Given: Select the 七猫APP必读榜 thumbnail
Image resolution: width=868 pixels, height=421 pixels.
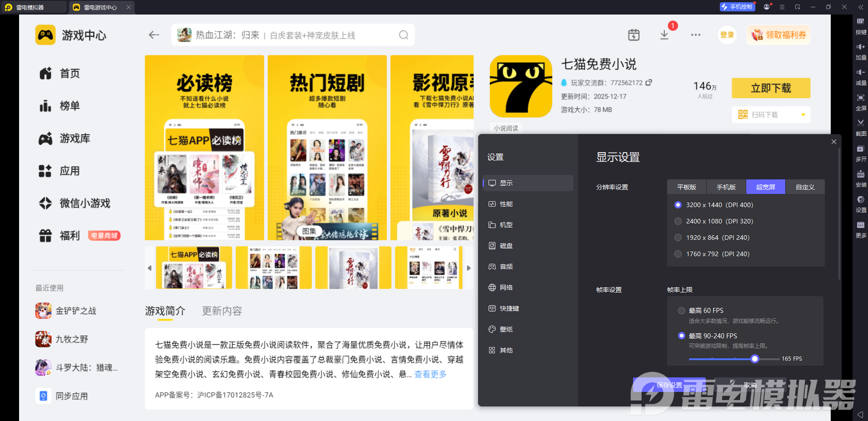Looking at the screenshot, I should tap(194, 267).
